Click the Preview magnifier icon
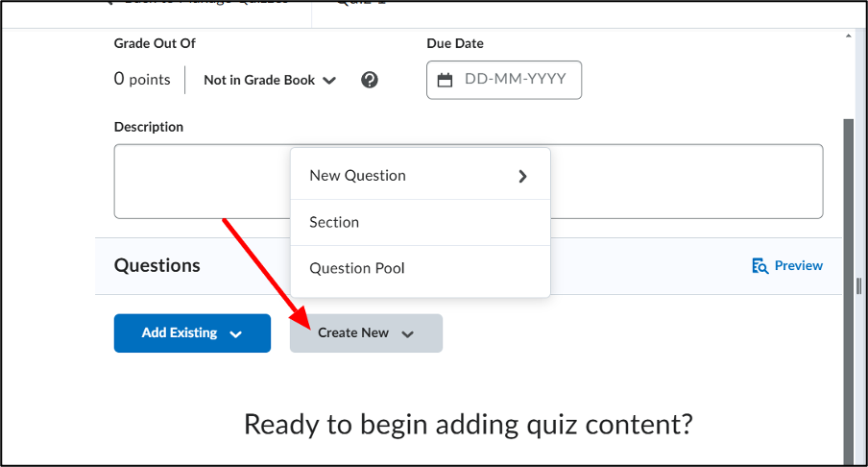 coord(759,266)
